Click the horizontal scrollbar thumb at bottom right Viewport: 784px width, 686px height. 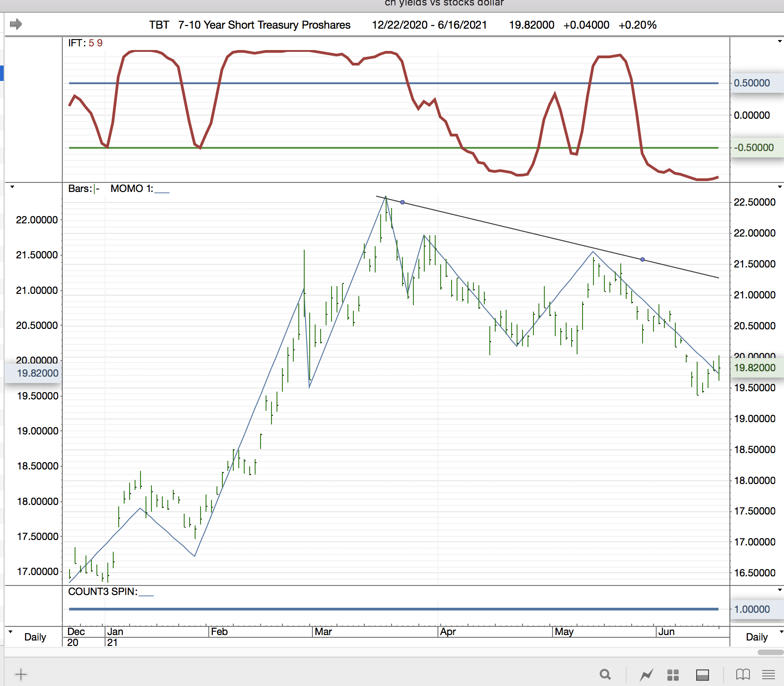pos(770,652)
